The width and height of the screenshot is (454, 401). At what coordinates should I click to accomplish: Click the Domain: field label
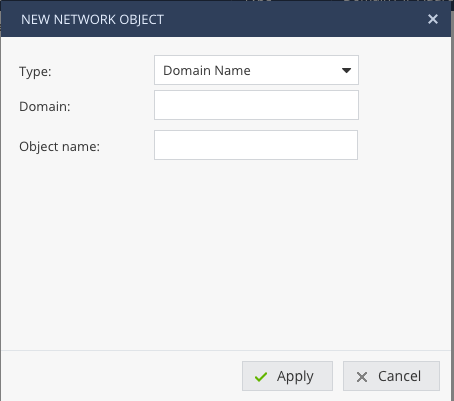pyautogui.click(x=45, y=107)
